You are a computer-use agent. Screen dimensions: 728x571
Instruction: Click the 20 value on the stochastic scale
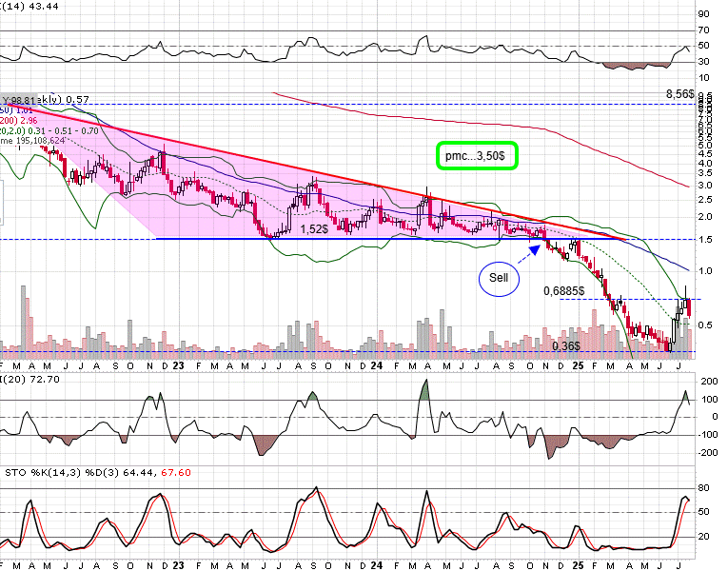[703, 536]
